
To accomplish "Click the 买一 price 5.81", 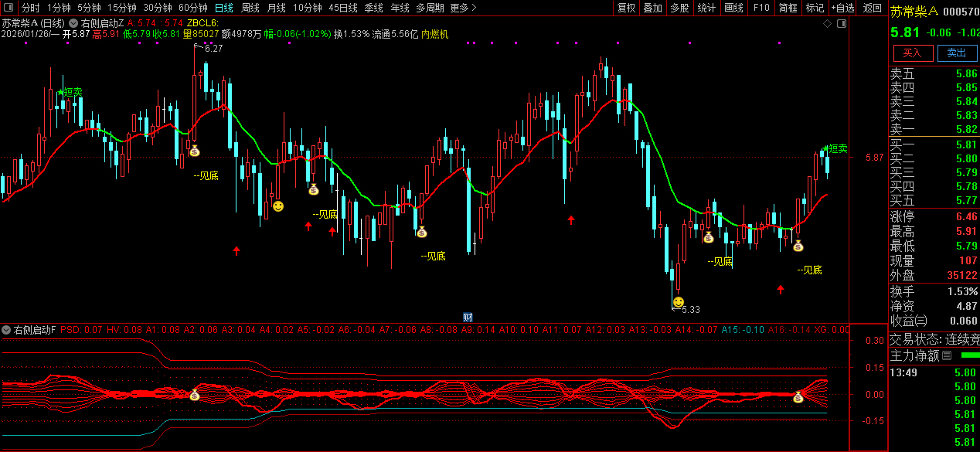I will point(966,145).
